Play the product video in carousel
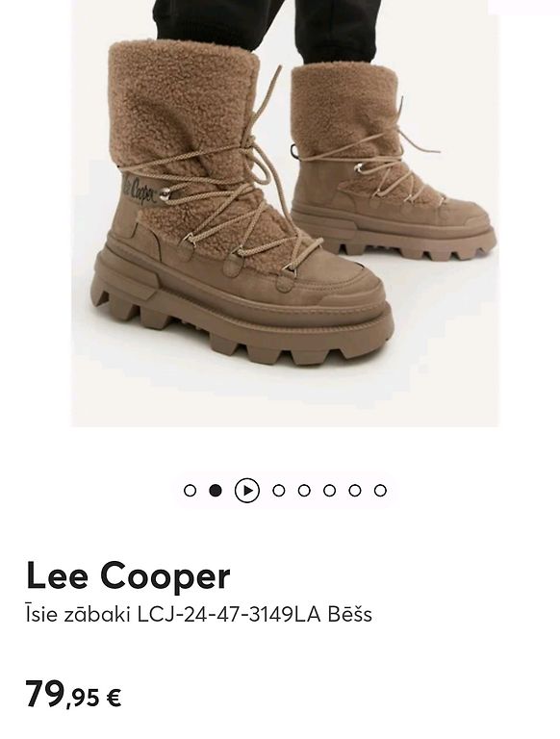Viewport: 560px width, 739px height. [x=247, y=491]
